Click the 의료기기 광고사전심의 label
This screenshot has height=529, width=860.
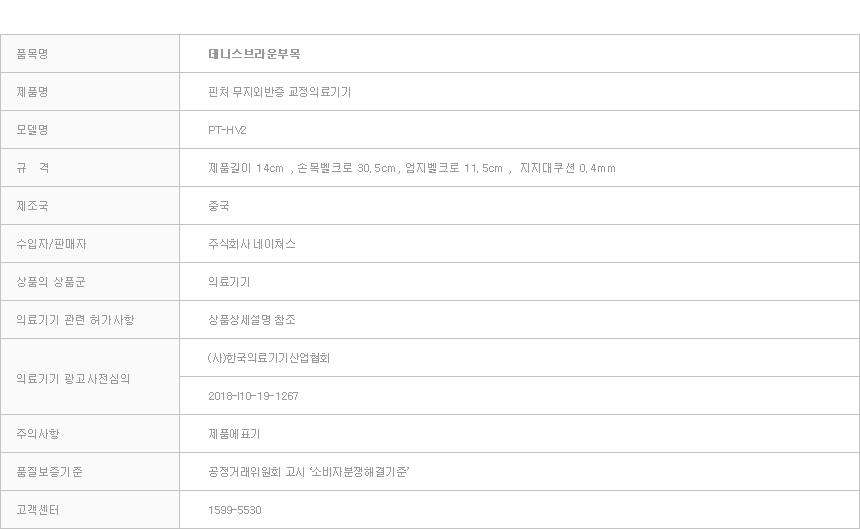coord(73,379)
